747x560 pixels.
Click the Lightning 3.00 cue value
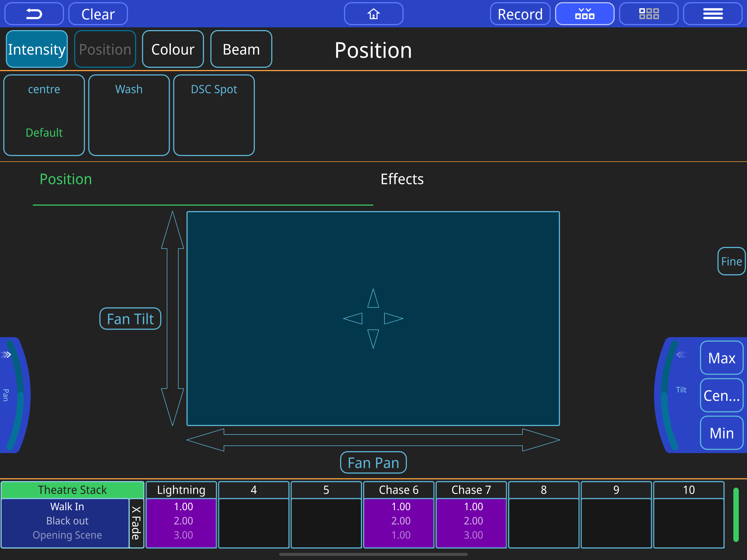pos(183,535)
